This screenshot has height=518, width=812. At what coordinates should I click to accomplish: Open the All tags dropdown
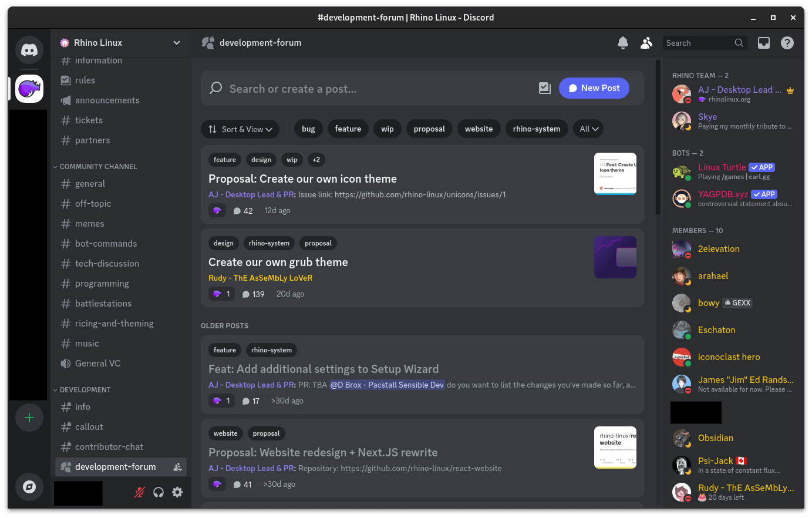[x=588, y=129]
